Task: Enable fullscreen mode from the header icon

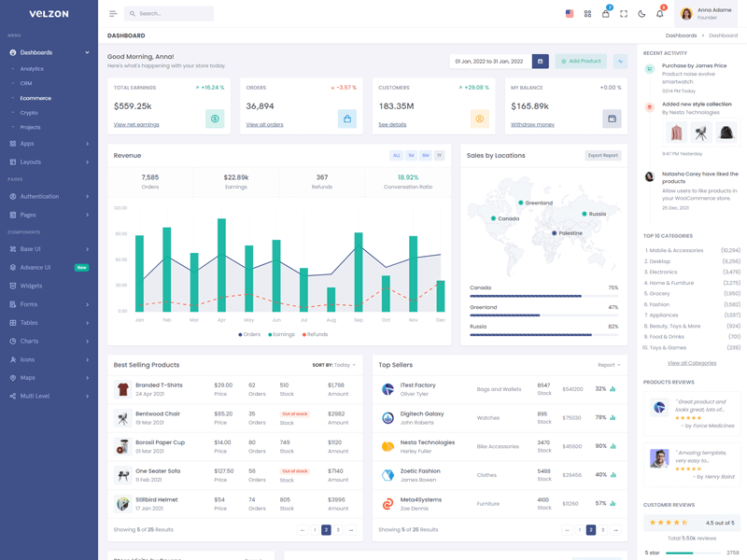Action: pos(623,13)
